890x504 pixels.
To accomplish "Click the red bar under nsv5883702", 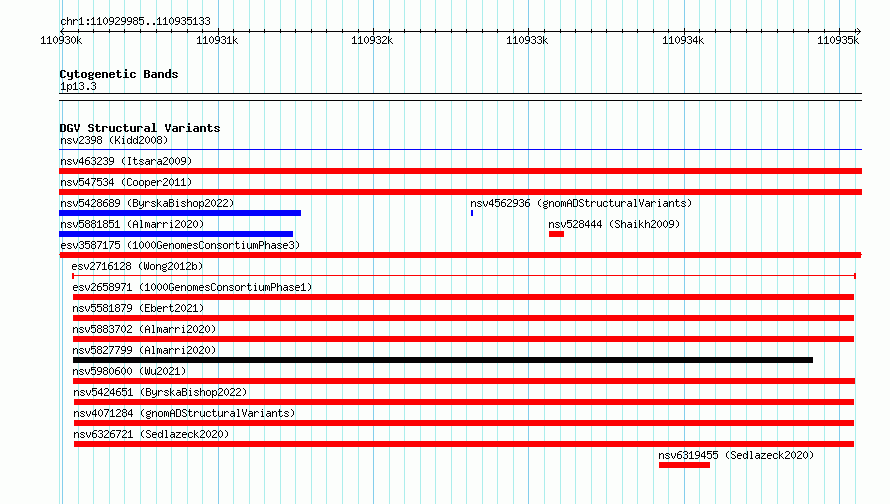I will (463, 339).
